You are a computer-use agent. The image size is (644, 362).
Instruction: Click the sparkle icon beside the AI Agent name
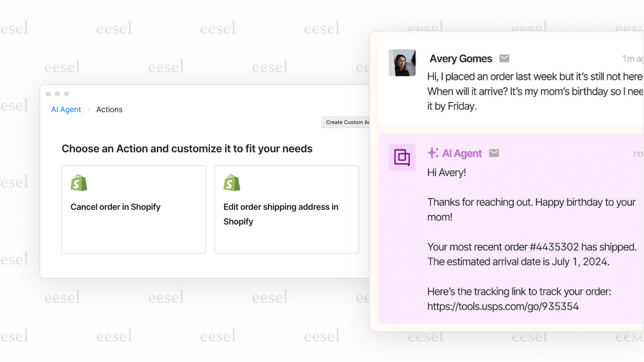point(433,153)
